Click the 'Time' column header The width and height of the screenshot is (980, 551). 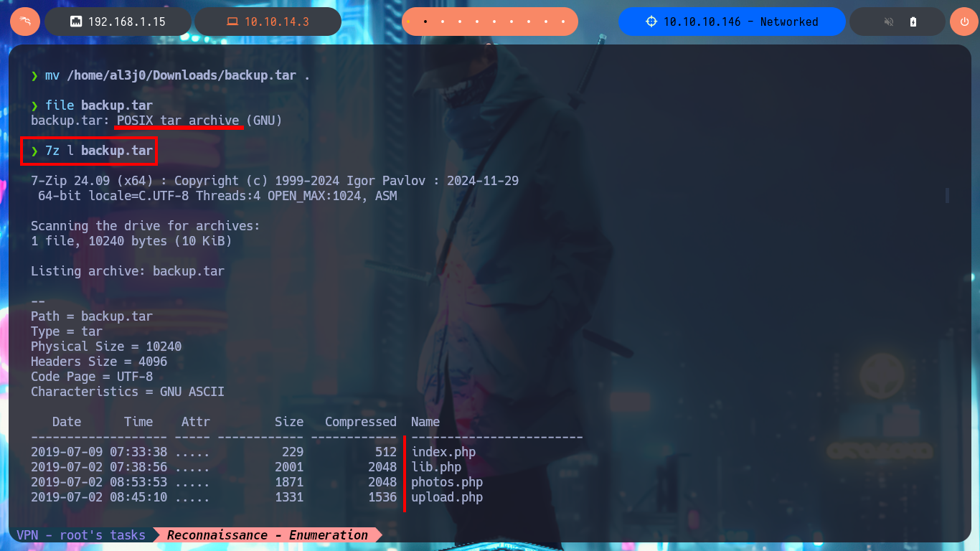point(138,422)
